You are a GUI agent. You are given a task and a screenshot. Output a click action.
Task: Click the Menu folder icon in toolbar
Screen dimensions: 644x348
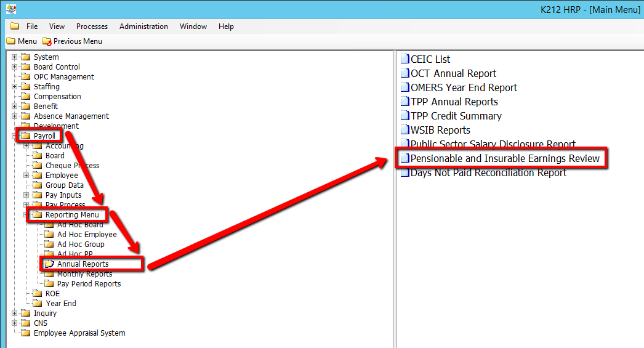pos(10,41)
